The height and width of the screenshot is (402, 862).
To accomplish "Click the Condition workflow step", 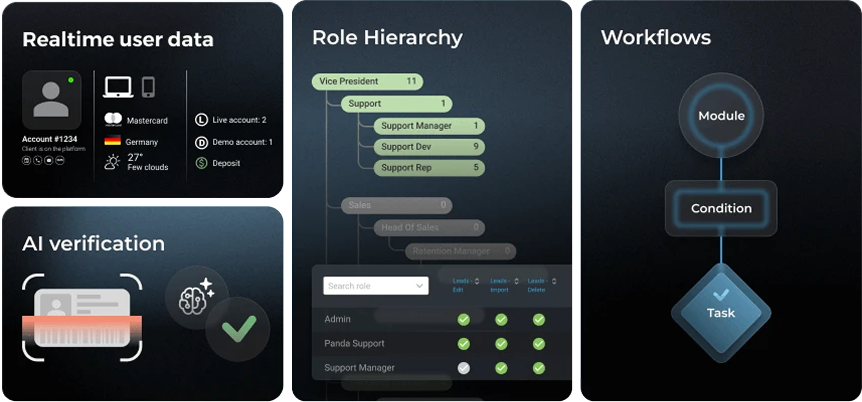I will pyautogui.click(x=721, y=208).
